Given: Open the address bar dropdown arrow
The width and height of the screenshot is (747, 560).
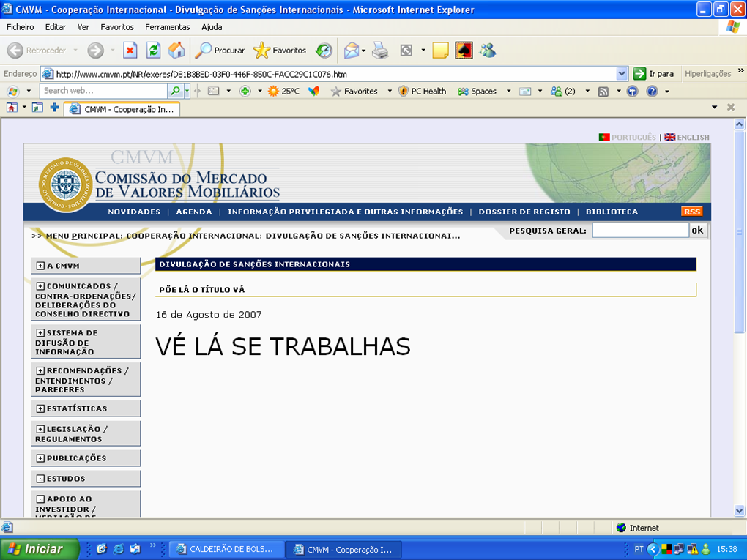Looking at the screenshot, I should pos(622,74).
